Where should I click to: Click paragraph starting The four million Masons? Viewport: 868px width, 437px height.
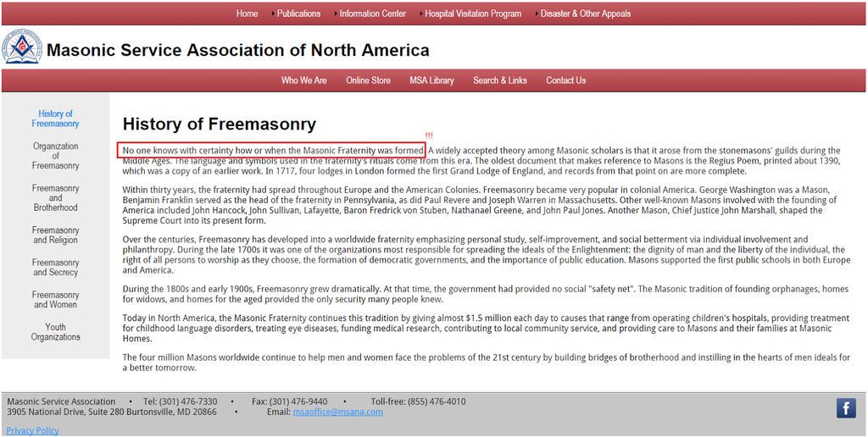(x=486, y=362)
